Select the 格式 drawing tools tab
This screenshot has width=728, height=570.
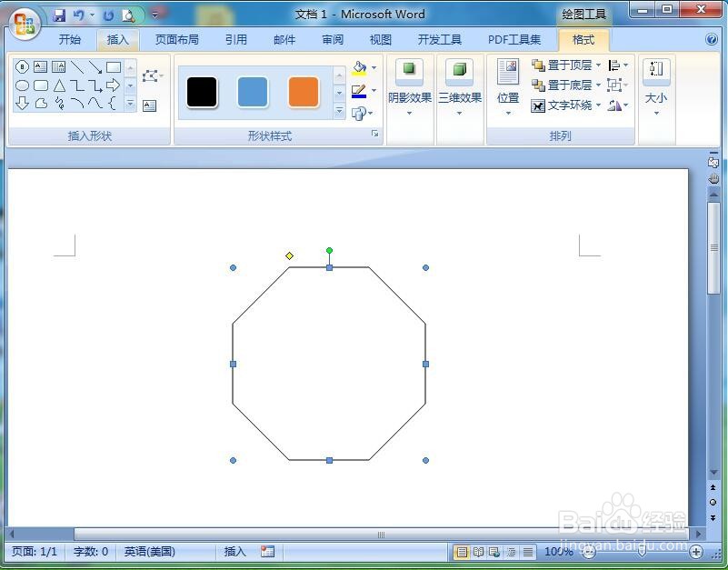[x=583, y=40]
